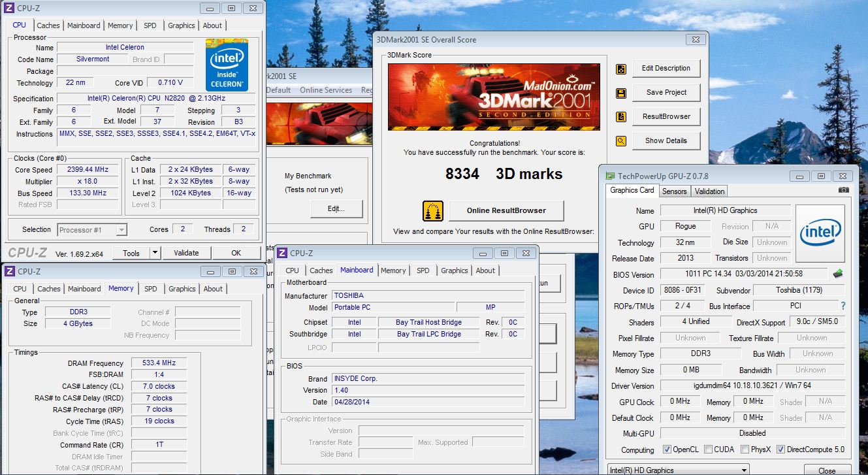Viewport: 868px width, 475px height.
Task: Open About tab in the CPU-Z processor window
Action: 212,25
